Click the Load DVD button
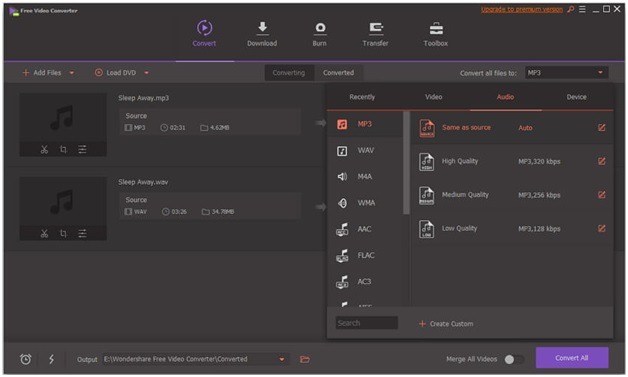This screenshot has width=628, height=377. pos(116,73)
